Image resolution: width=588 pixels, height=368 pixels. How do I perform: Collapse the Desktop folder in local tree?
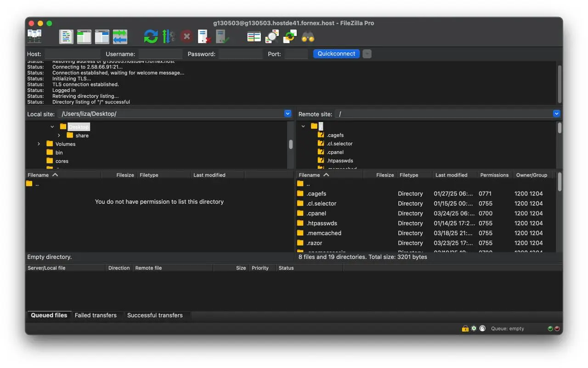point(52,126)
